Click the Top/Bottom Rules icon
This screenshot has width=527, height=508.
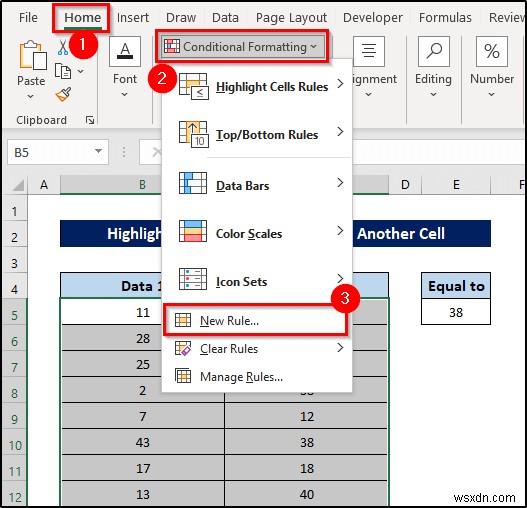click(194, 134)
